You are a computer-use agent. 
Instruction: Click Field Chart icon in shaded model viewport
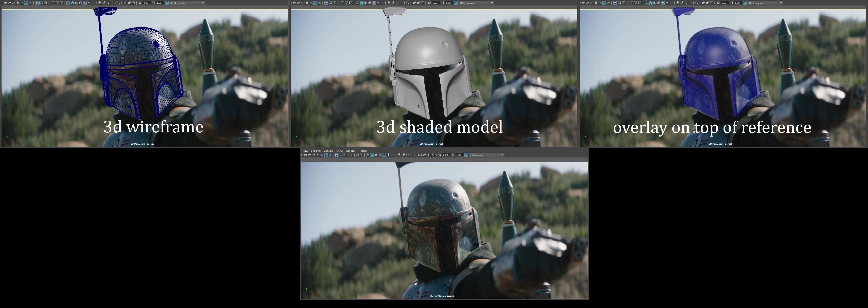343,3
